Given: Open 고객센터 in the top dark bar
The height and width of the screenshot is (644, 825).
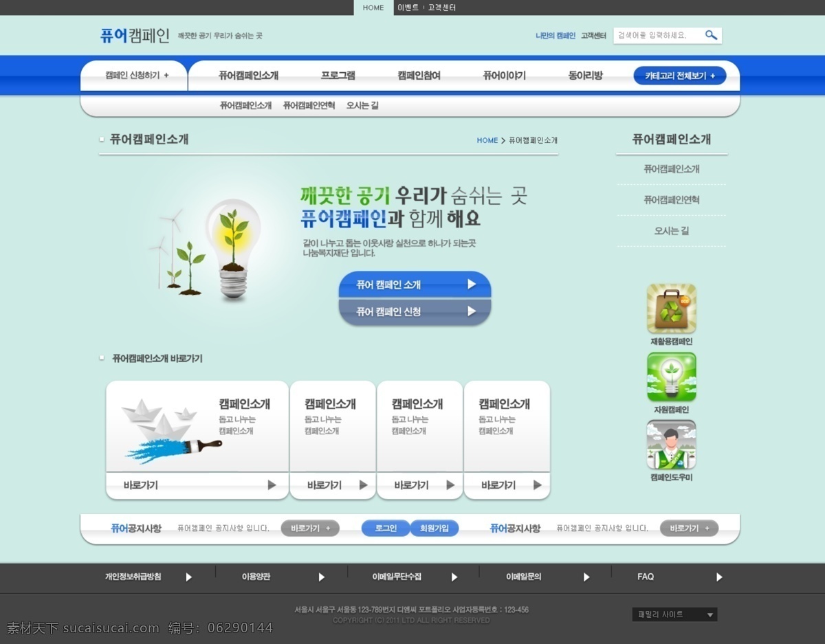Looking at the screenshot, I should 441,8.
